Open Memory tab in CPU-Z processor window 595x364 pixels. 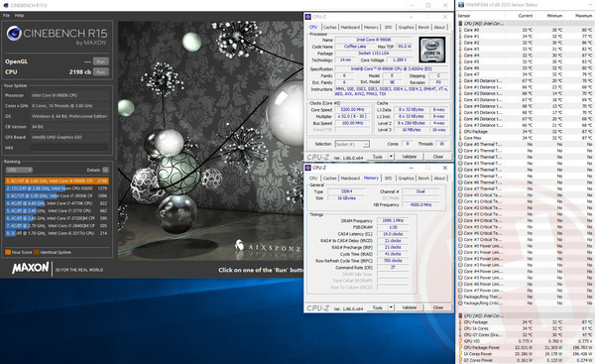[x=371, y=28]
